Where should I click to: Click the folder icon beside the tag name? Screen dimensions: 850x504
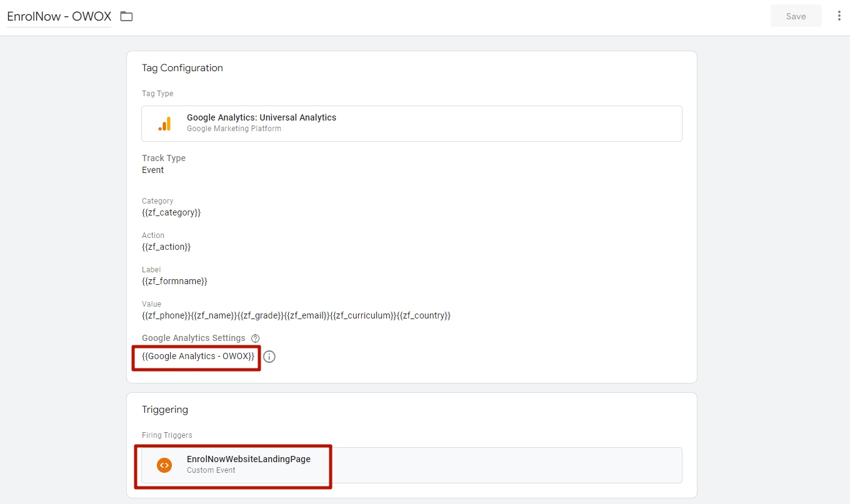(x=126, y=16)
